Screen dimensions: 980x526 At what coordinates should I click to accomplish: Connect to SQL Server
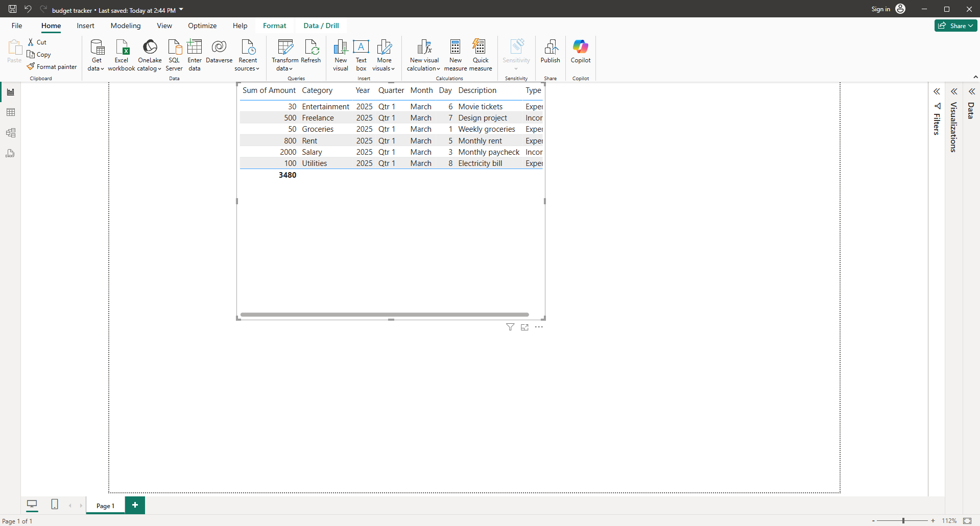(174, 55)
